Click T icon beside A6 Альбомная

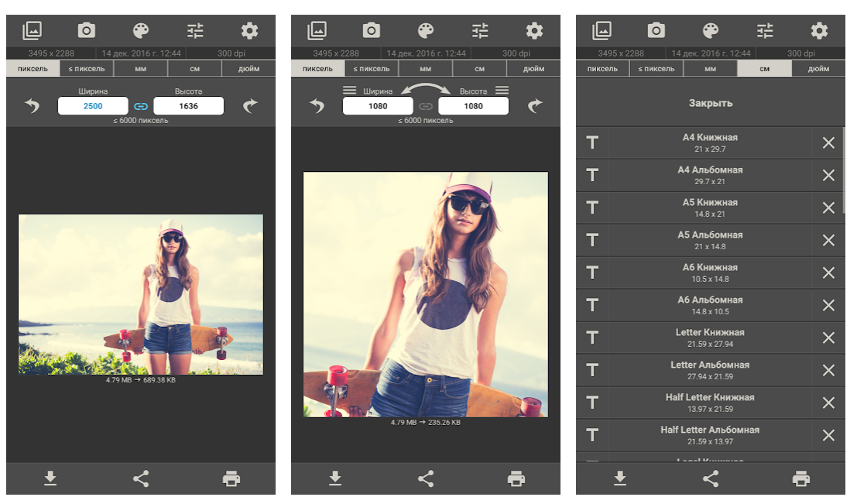click(x=592, y=305)
